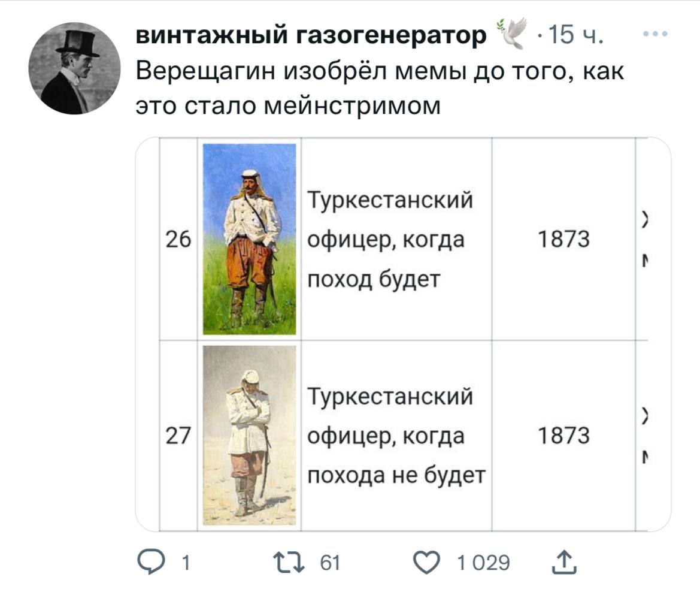Open painting thumbnail in row 27
The width and height of the screenshot is (700, 589).
tap(249, 436)
